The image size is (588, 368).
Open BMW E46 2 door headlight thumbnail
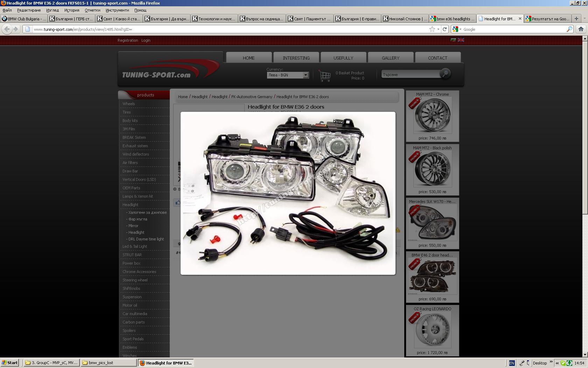[433, 276]
